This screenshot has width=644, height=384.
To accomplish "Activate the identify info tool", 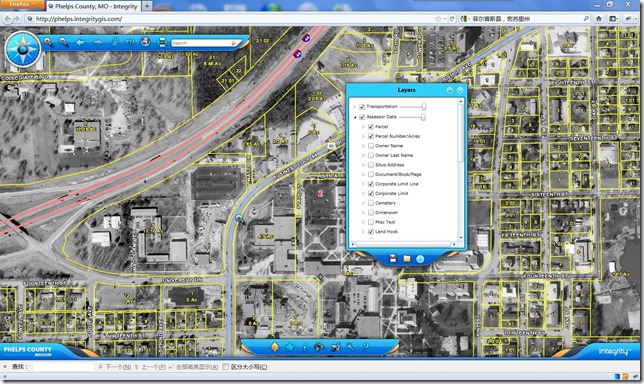I will coord(304,347).
